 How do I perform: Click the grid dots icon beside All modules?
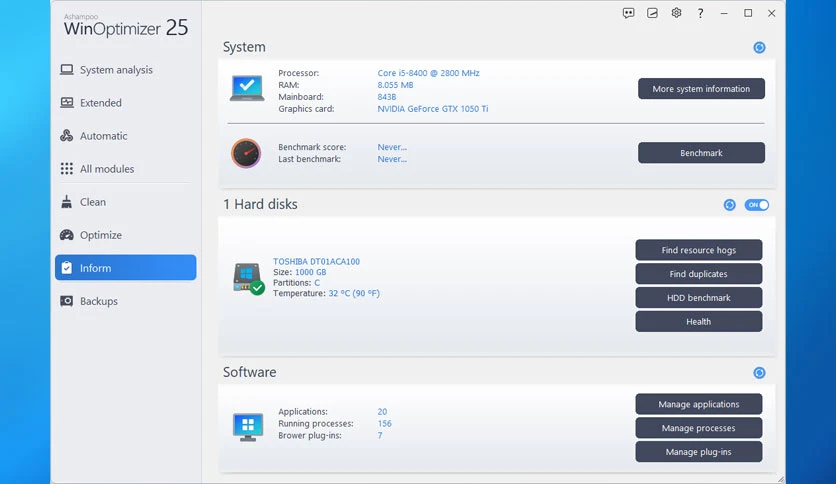pyautogui.click(x=67, y=169)
